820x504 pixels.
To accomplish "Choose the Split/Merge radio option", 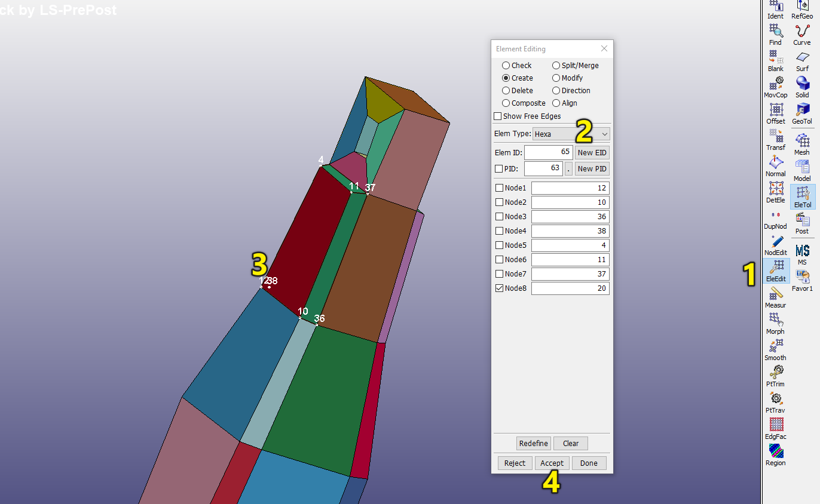I will (x=556, y=66).
